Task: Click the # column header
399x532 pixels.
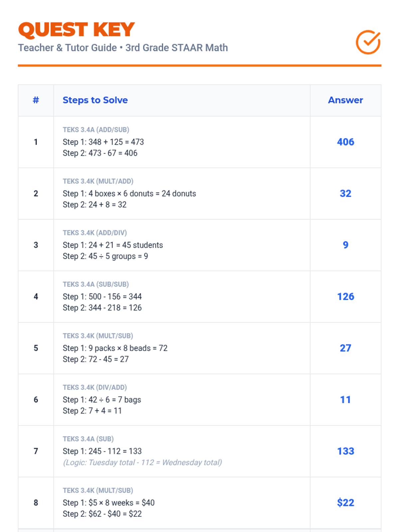Action: [36, 100]
